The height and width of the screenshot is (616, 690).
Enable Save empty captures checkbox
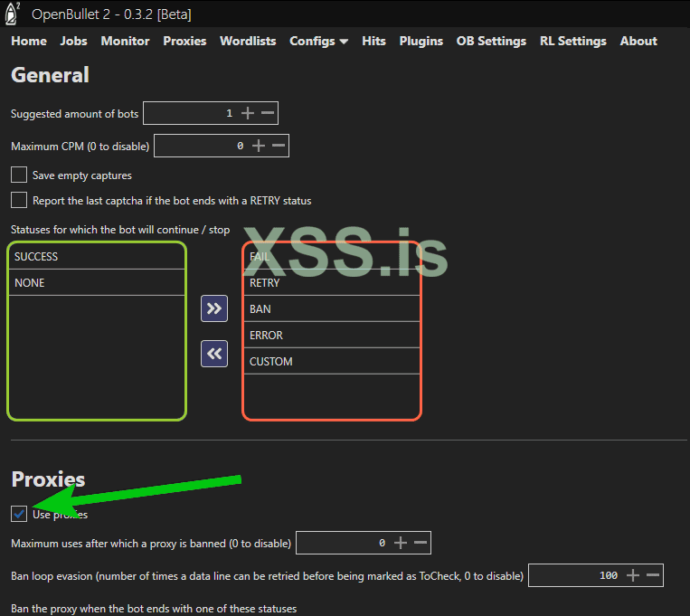(x=19, y=175)
